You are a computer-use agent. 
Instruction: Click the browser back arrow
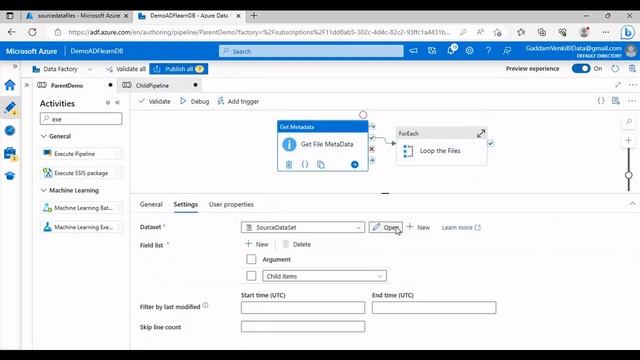coord(11,32)
